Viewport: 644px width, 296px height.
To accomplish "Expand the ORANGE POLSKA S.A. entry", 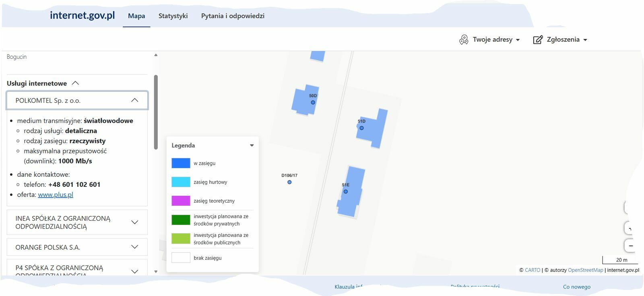I will (134, 247).
